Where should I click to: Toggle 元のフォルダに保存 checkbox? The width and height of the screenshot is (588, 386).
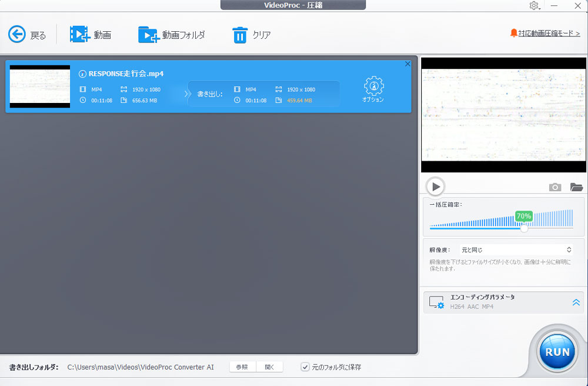(305, 367)
